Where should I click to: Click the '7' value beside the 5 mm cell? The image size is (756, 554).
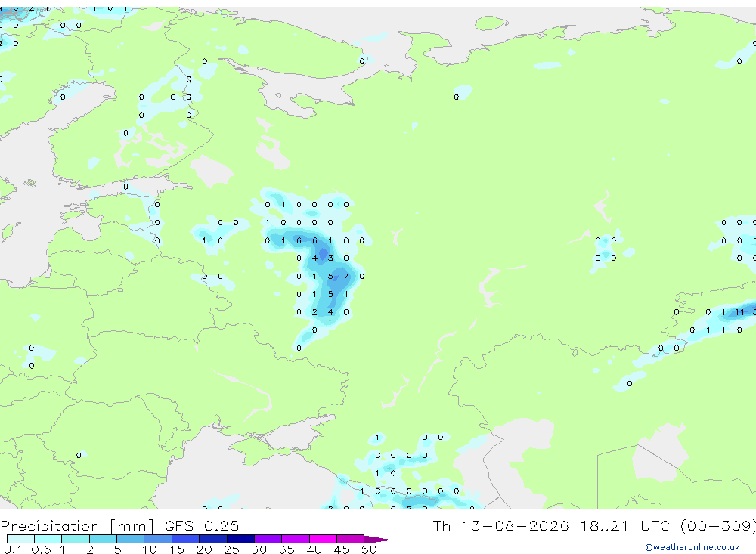pyautogui.click(x=345, y=277)
